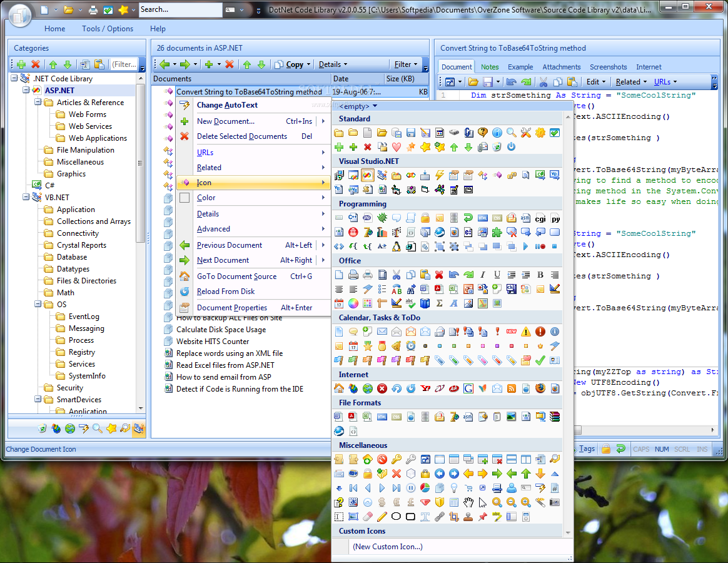Choose the sigma sum icon in Office

(x=439, y=303)
